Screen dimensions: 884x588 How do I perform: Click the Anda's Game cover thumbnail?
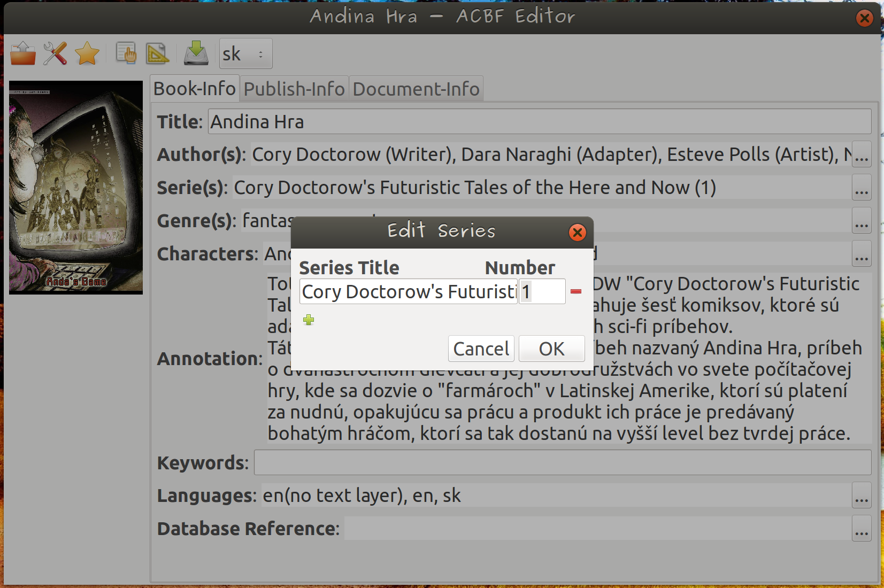coord(76,188)
